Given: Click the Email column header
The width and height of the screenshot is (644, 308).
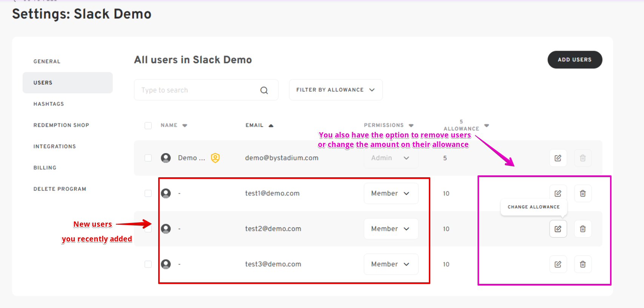Looking at the screenshot, I should pos(254,125).
